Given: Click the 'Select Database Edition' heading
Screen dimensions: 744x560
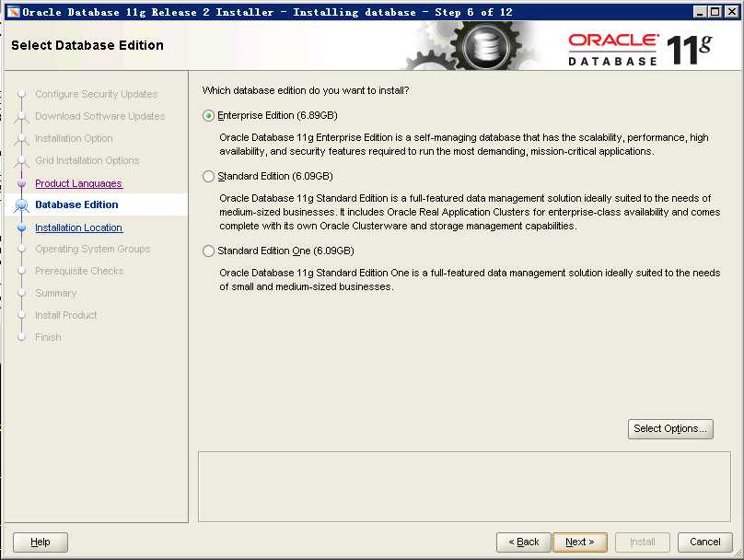Looking at the screenshot, I should (87, 45).
